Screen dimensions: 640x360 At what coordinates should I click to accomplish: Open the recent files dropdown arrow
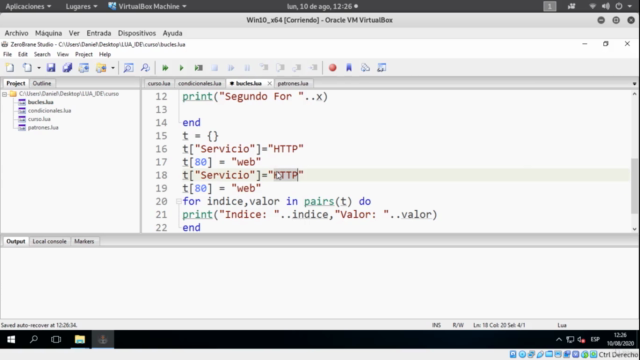click(39, 68)
